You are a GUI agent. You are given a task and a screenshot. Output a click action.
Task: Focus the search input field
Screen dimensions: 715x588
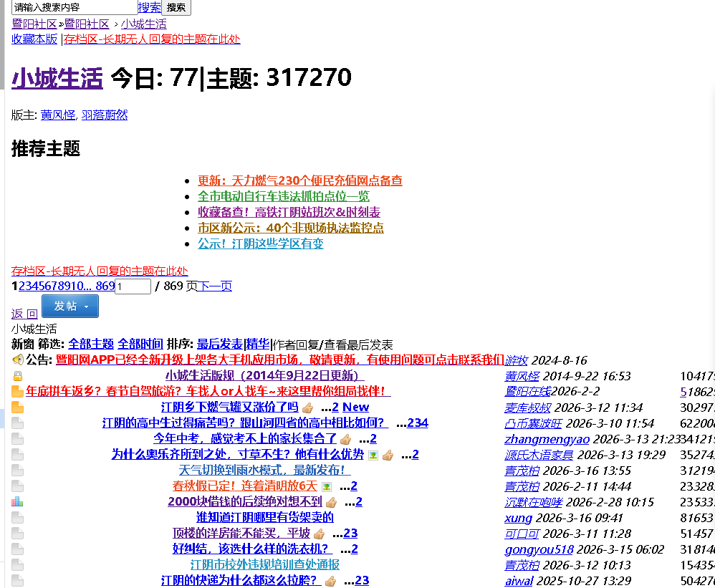pyautogui.click(x=75, y=7)
